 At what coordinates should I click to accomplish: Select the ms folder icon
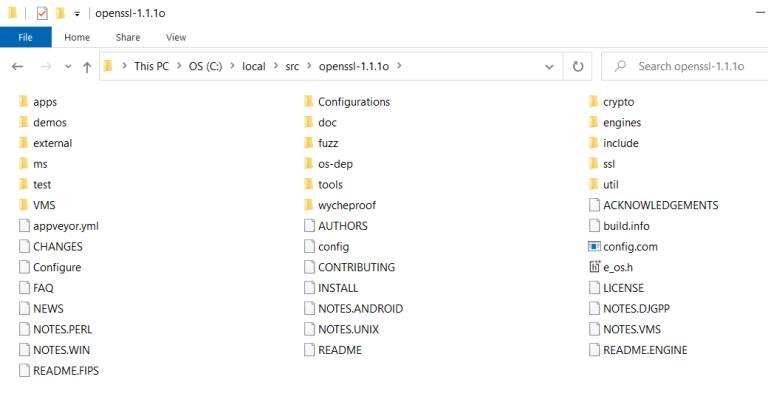pos(24,164)
